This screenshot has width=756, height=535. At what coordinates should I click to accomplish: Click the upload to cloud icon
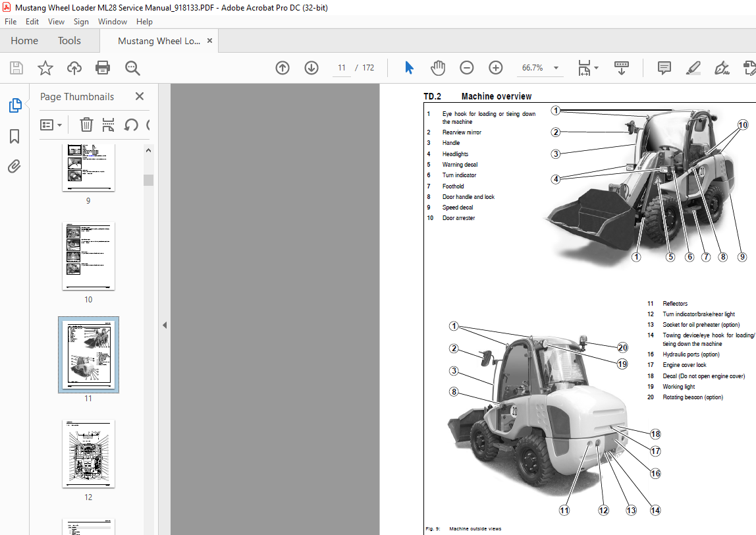pos(74,68)
